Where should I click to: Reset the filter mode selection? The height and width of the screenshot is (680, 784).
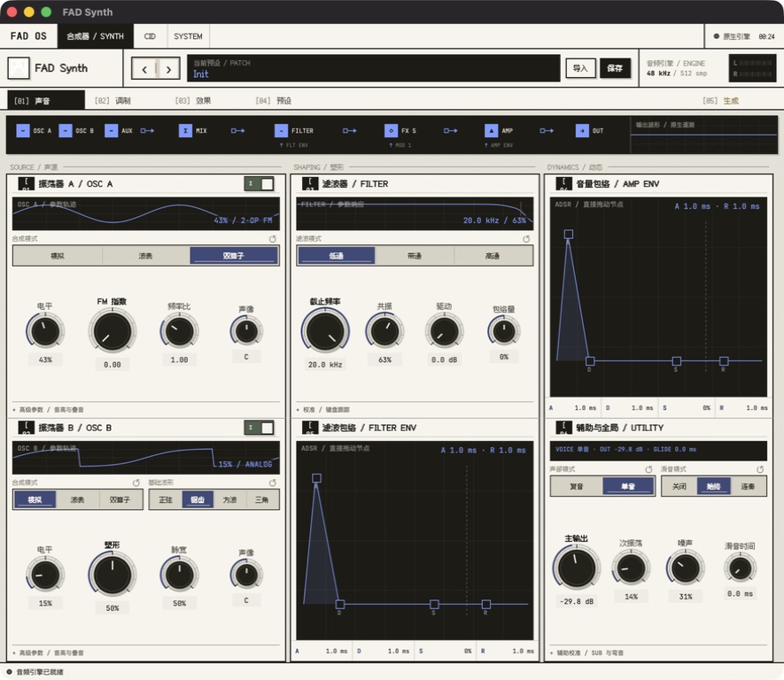[526, 239]
